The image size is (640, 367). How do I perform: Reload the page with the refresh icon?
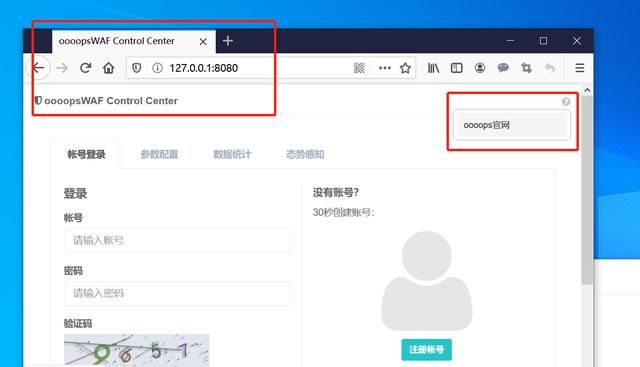[85, 68]
